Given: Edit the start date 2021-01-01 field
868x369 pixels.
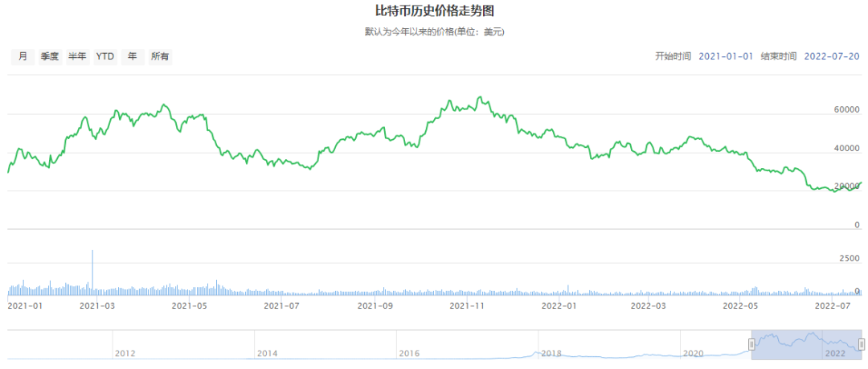Looking at the screenshot, I should tap(726, 56).
